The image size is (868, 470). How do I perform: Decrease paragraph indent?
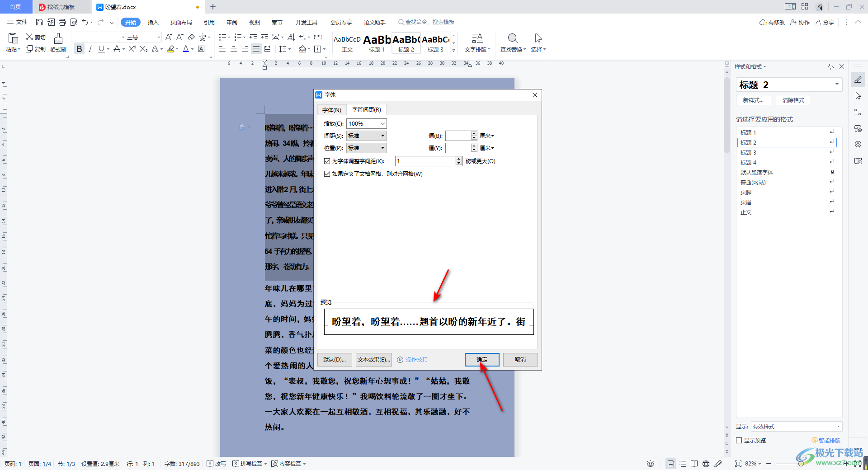pyautogui.click(x=253, y=37)
